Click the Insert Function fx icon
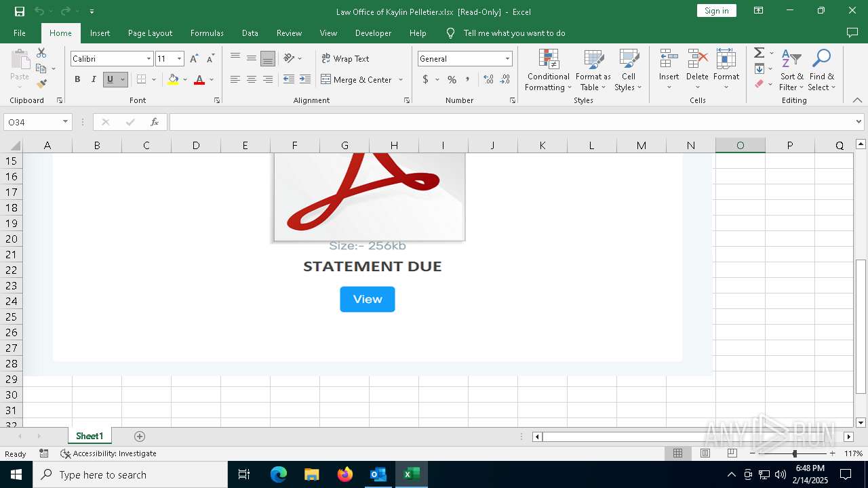Image resolution: width=868 pixels, height=488 pixels. [x=155, y=122]
